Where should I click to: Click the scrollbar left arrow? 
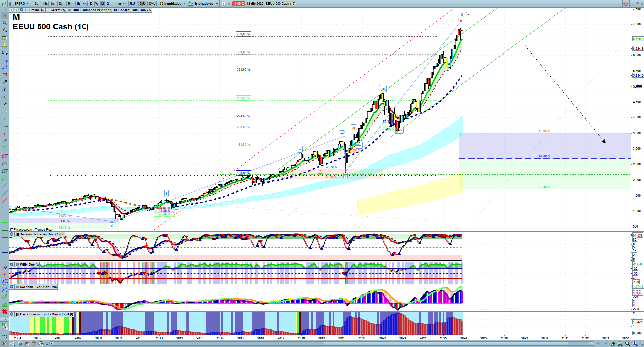click(51, 344)
